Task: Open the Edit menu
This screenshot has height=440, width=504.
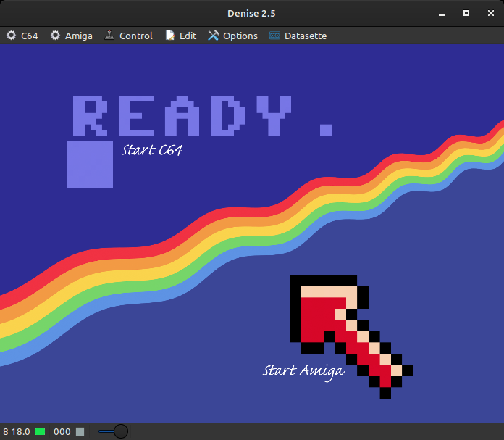Action: tap(180, 36)
